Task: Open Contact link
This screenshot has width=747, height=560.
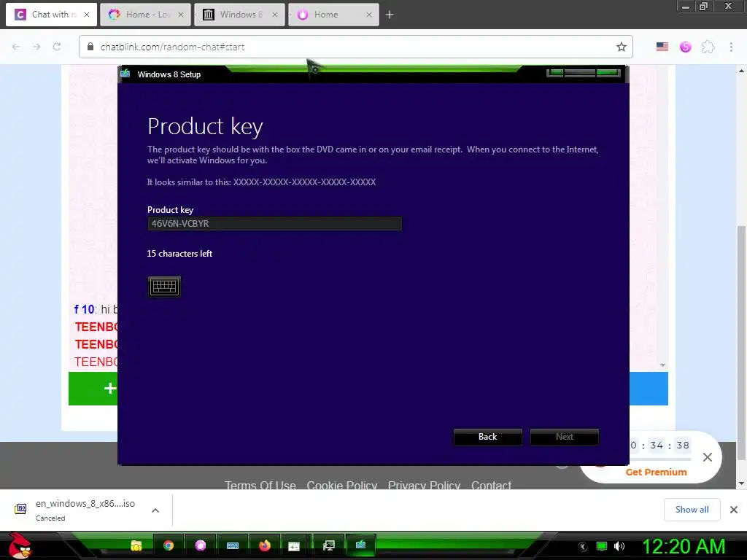Action: 491,485
